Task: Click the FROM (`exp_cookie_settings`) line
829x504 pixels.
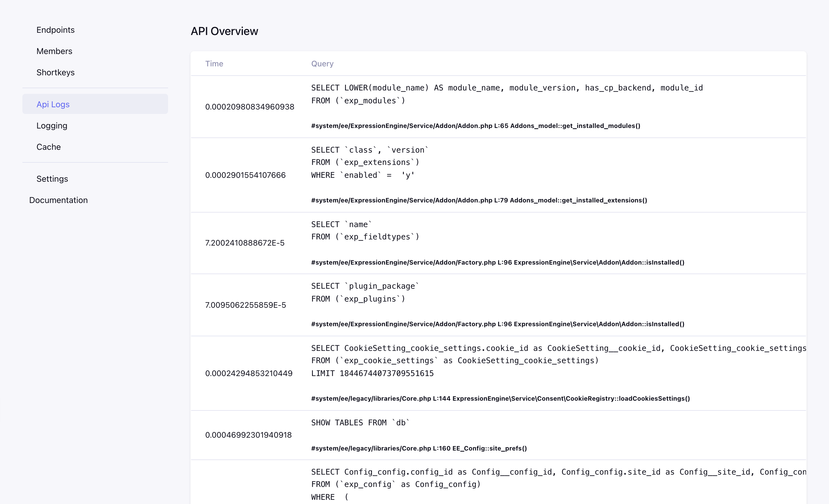Action: (455, 361)
